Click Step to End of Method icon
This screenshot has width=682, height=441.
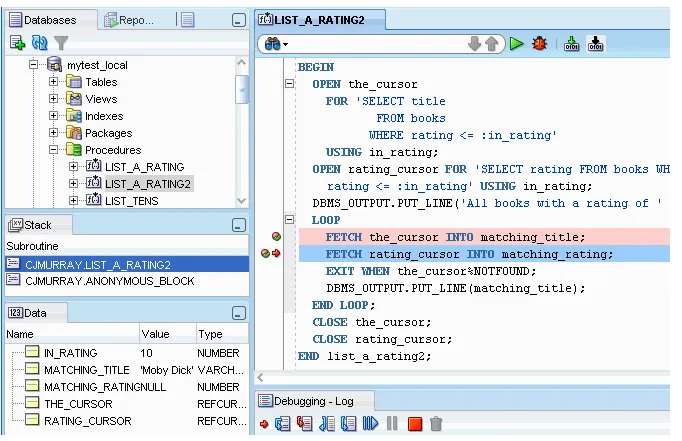(348, 424)
